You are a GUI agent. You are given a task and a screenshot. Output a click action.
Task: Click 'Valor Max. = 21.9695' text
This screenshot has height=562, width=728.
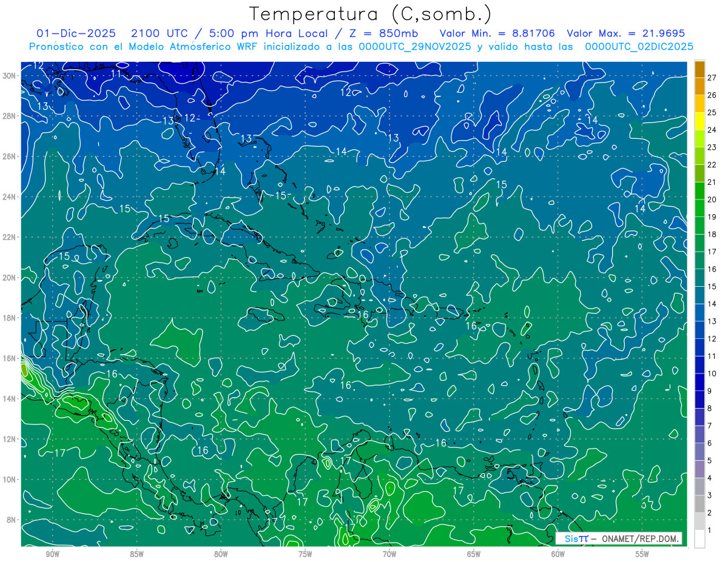(626, 33)
